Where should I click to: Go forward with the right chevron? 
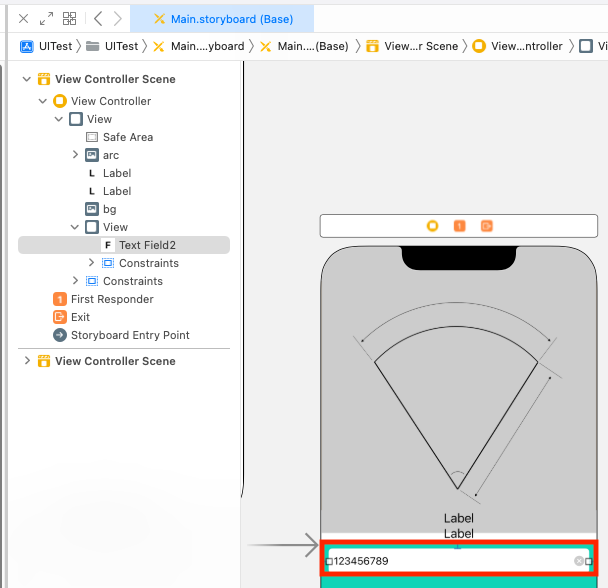pyautogui.click(x=117, y=18)
